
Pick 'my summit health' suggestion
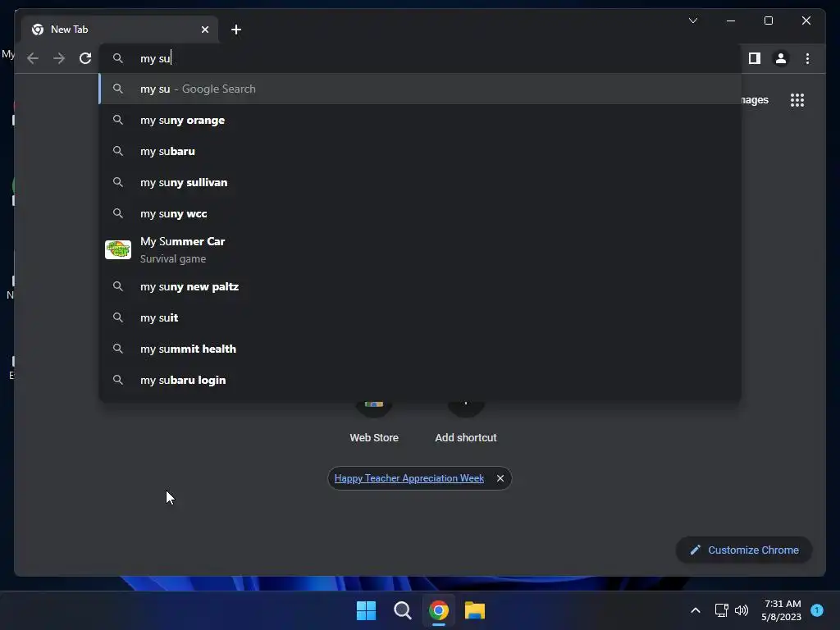420,349
